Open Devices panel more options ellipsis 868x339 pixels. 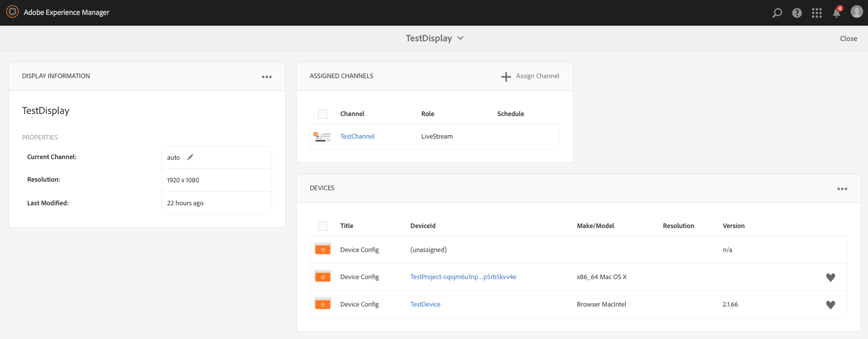tap(842, 189)
